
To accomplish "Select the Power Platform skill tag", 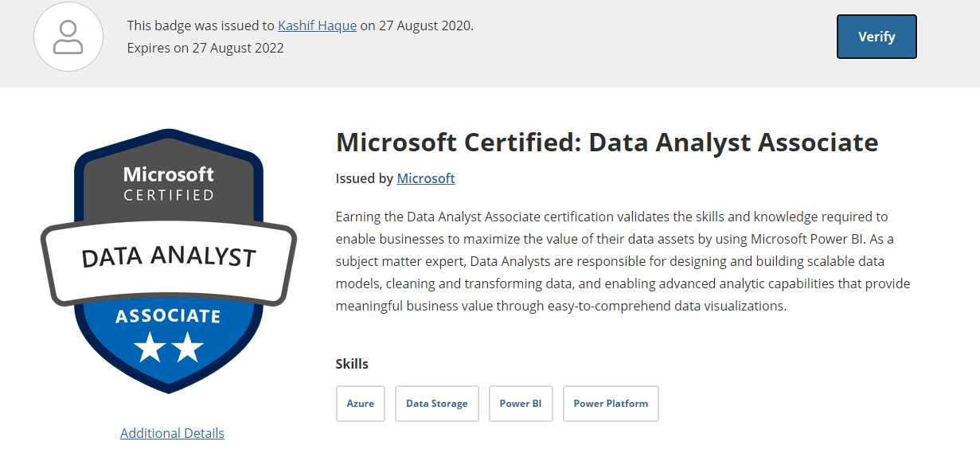I will pyautogui.click(x=611, y=404).
